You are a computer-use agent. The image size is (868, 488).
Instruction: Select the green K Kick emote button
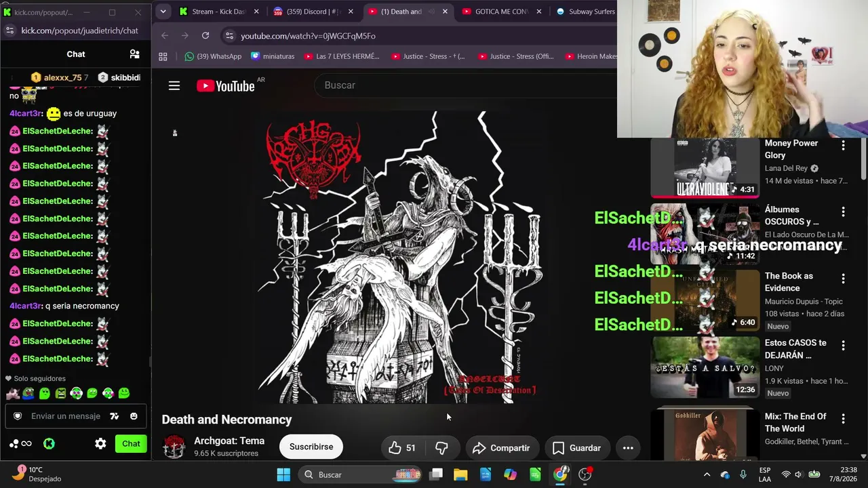(x=49, y=444)
